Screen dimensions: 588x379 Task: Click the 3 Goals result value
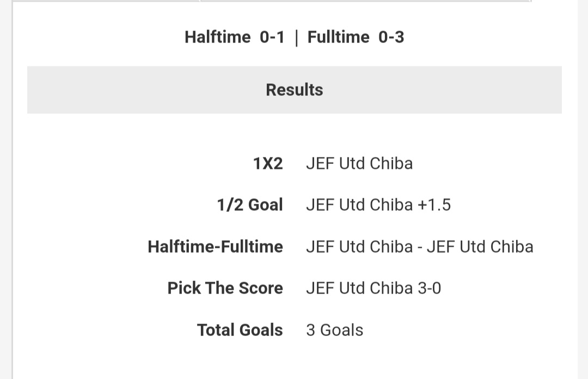point(334,330)
